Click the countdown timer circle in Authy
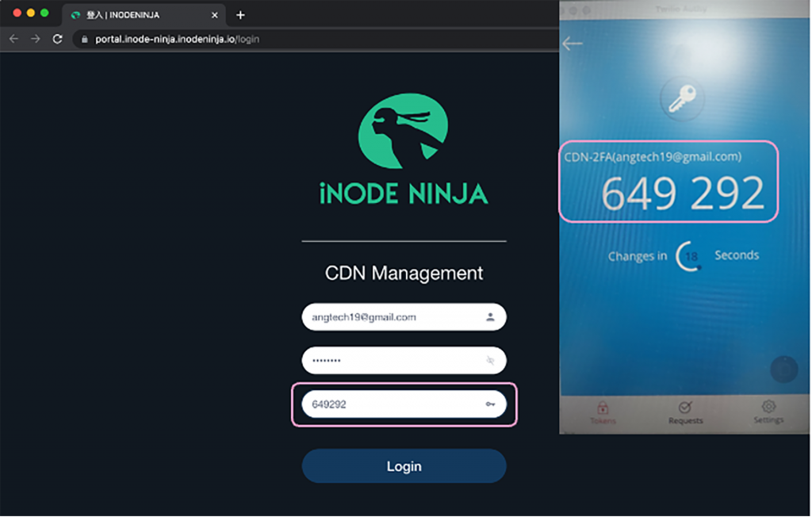The height and width of the screenshot is (517, 812). pyautogui.click(x=689, y=256)
